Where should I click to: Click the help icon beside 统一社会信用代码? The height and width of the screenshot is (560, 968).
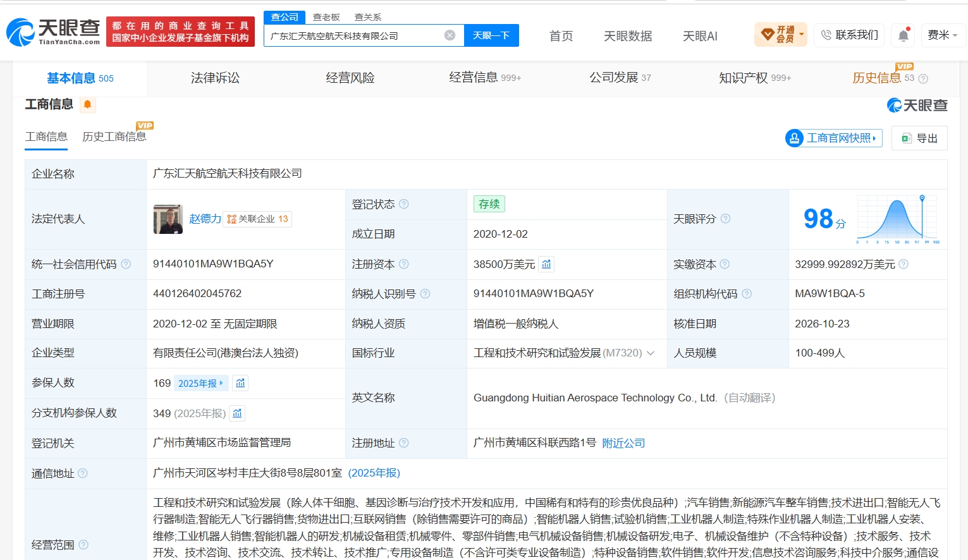(126, 264)
